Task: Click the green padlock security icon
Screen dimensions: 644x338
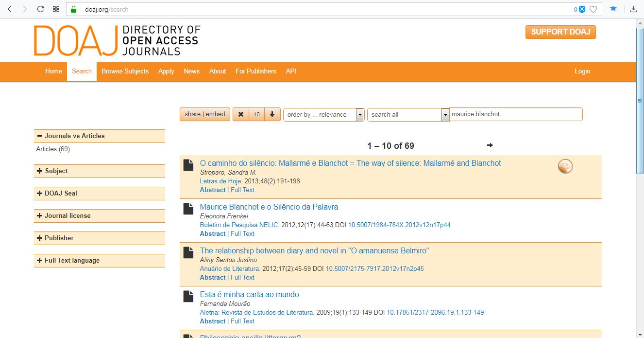Action: (74, 9)
